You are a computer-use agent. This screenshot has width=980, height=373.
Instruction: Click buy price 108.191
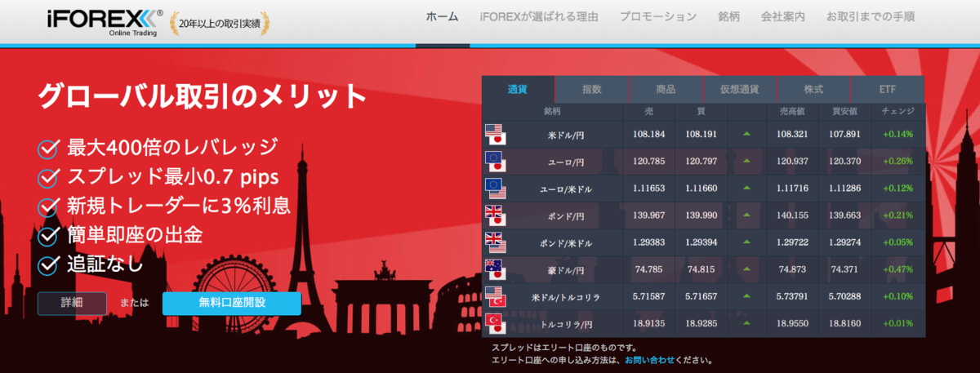[702, 134]
